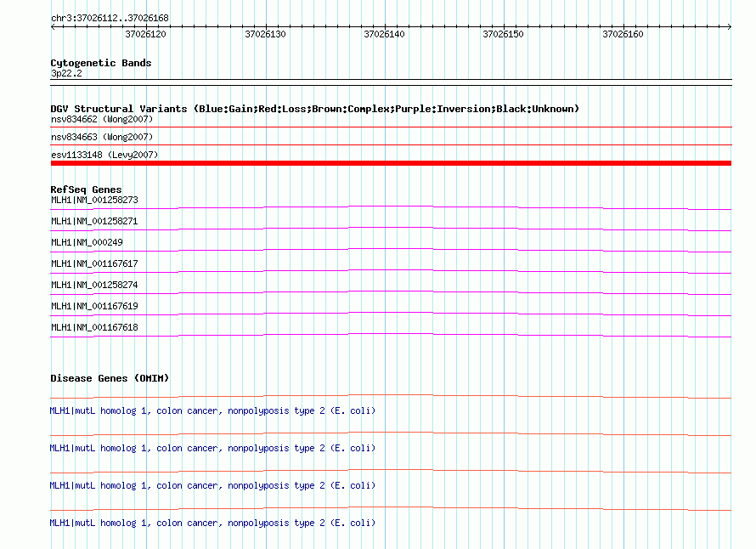Select transcript MLH1|NM_000249
This screenshot has height=549, width=756.
point(87,242)
